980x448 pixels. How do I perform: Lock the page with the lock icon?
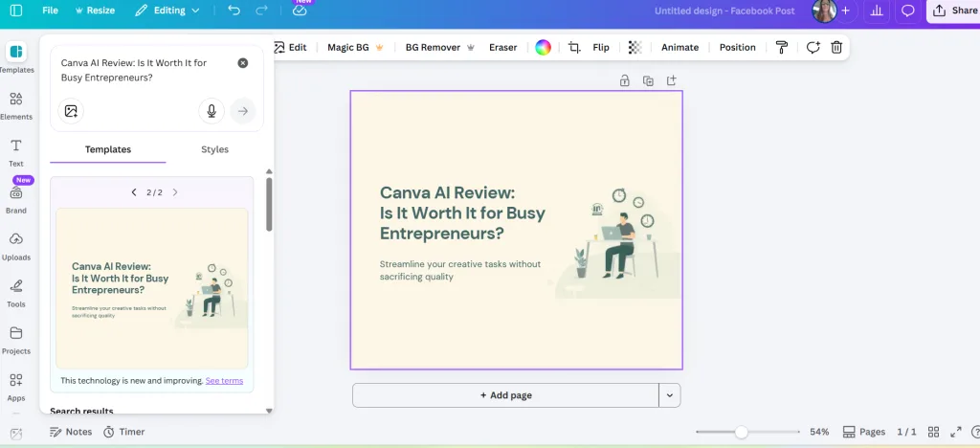point(624,80)
